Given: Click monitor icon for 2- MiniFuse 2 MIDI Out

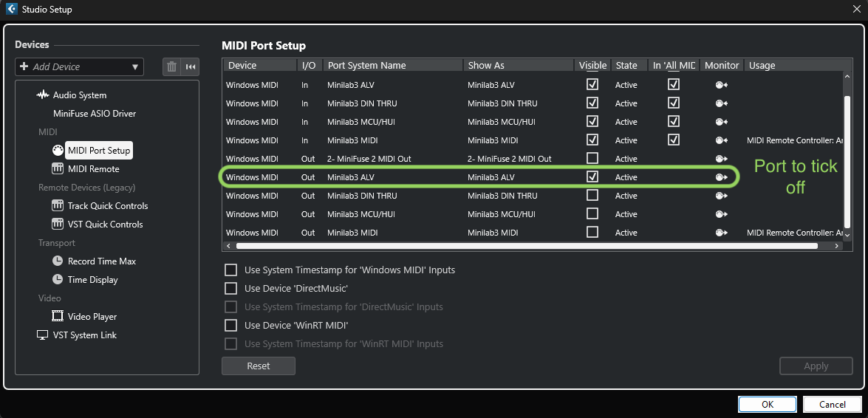Looking at the screenshot, I should click(x=721, y=159).
